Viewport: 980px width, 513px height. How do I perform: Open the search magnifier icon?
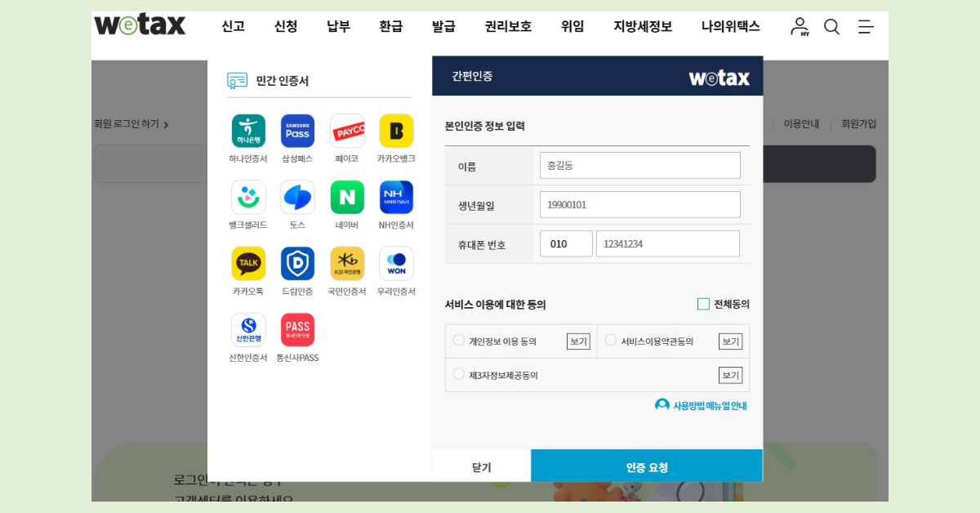coord(831,27)
